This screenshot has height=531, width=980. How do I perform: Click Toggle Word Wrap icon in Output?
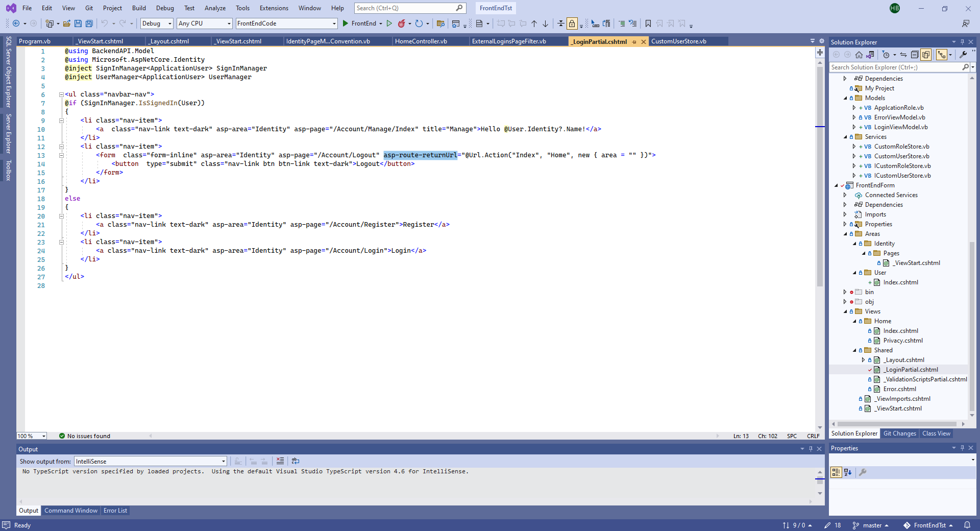pyautogui.click(x=296, y=461)
